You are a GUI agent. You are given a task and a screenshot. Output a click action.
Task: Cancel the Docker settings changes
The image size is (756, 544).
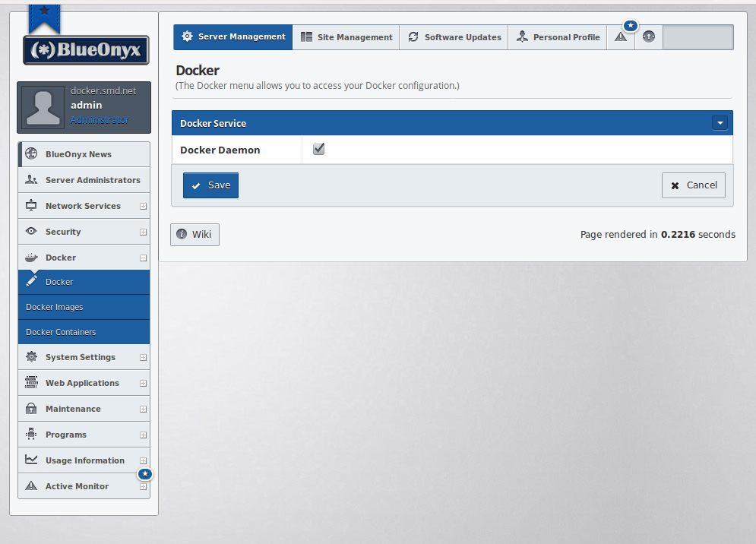click(694, 185)
